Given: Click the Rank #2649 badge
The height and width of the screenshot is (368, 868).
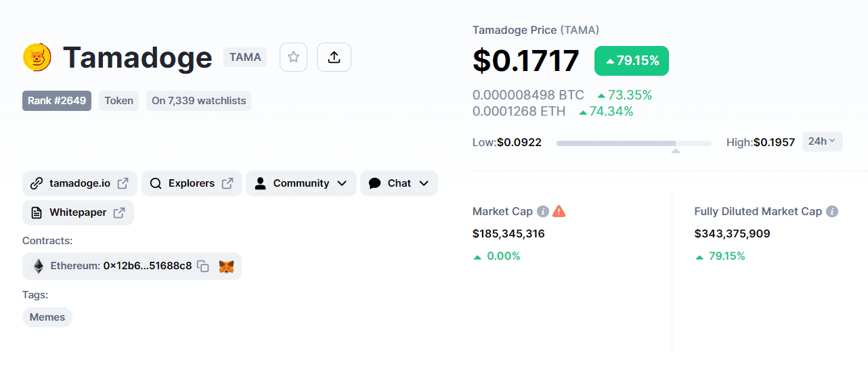Looking at the screenshot, I should (x=57, y=101).
